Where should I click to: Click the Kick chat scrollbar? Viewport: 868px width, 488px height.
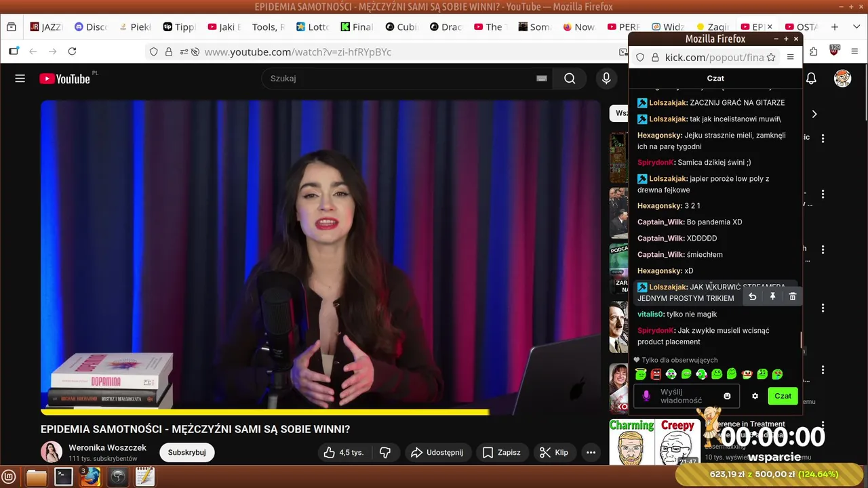(x=802, y=340)
